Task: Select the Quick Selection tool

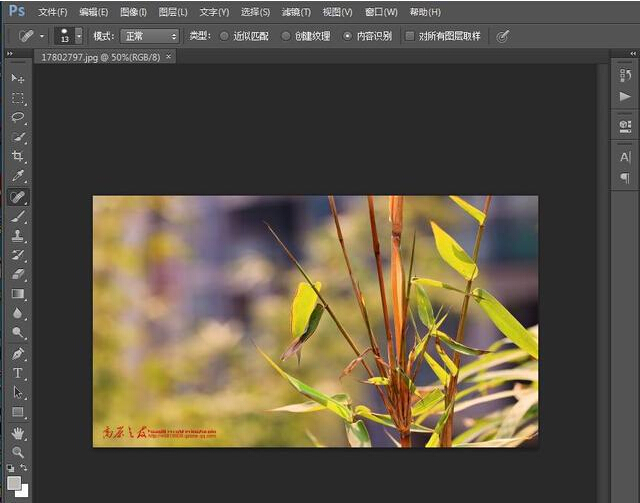Action: [18, 137]
